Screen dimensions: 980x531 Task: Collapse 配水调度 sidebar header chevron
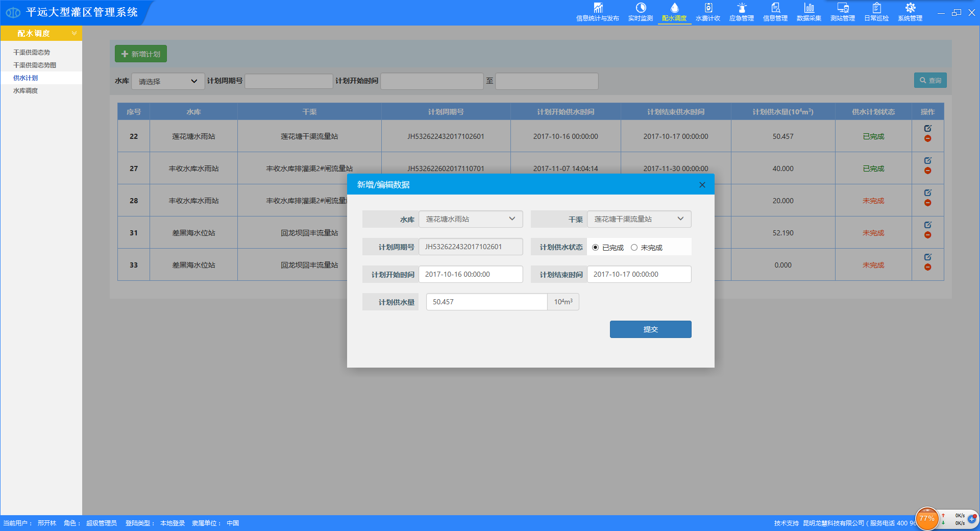(x=75, y=33)
